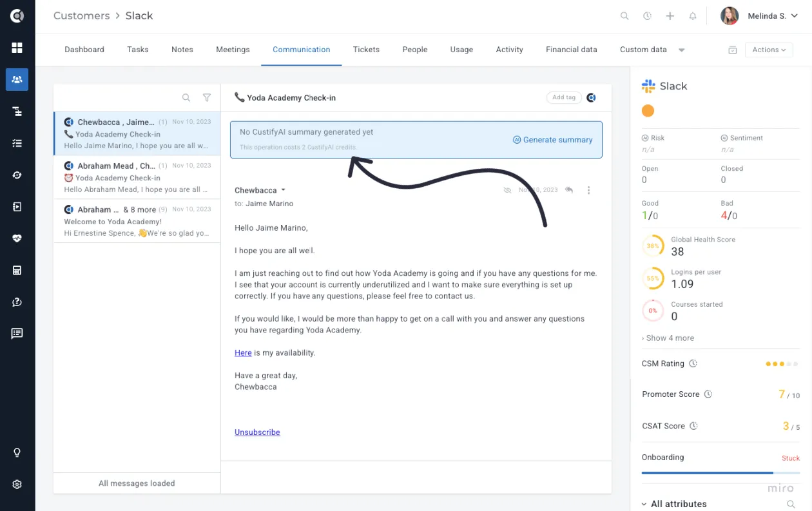The height and width of the screenshot is (511, 812).
Task: Click Customers in the breadcrumb
Action: [82, 15]
